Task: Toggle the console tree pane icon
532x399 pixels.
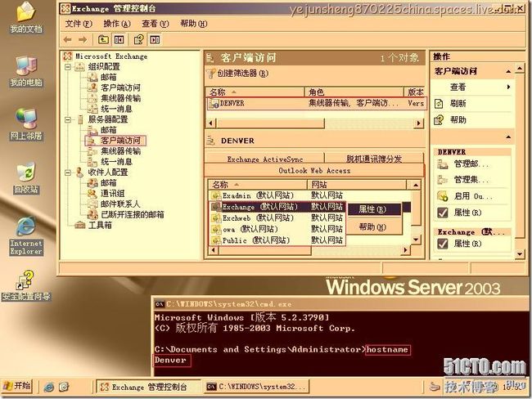Action: point(119,40)
